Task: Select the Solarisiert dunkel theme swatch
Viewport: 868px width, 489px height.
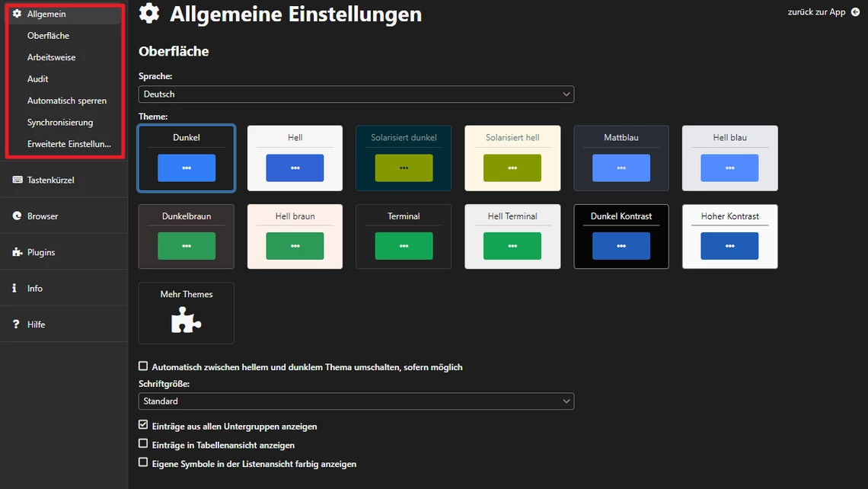Action: (x=404, y=158)
